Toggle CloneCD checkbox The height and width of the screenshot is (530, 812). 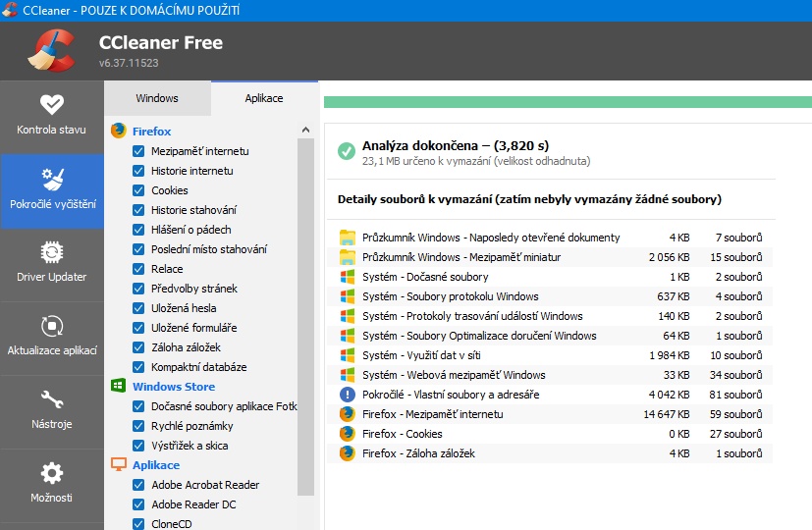138,524
